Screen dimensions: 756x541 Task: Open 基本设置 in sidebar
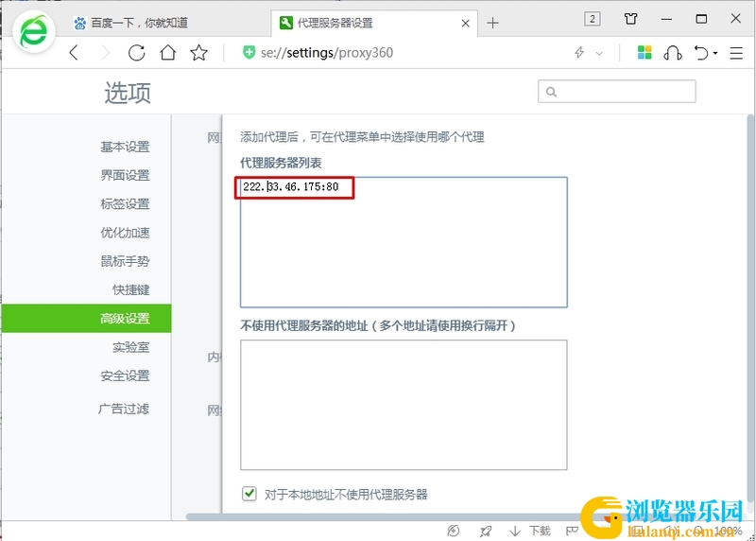point(125,147)
